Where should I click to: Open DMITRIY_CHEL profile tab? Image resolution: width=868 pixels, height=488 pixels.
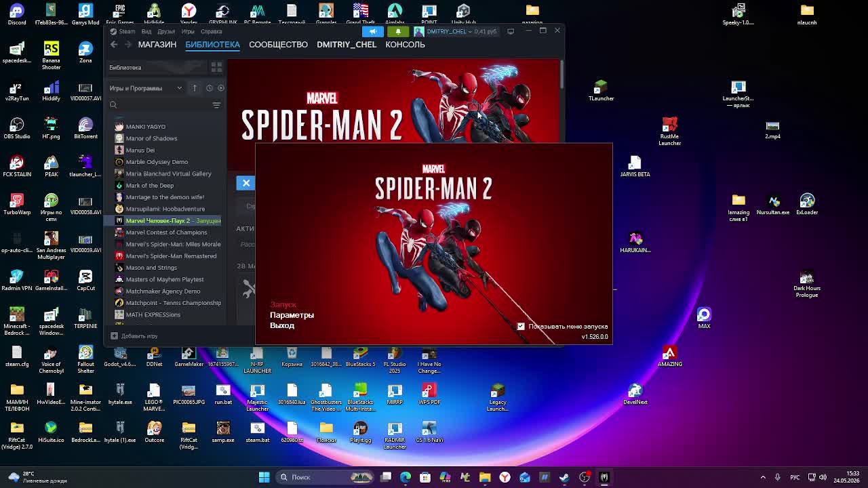click(347, 45)
